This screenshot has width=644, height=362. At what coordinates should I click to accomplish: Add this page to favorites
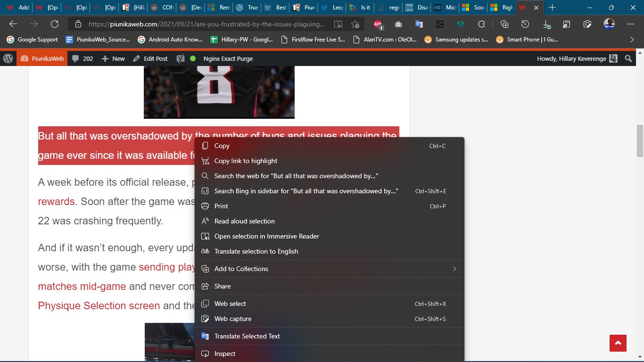tap(355, 24)
